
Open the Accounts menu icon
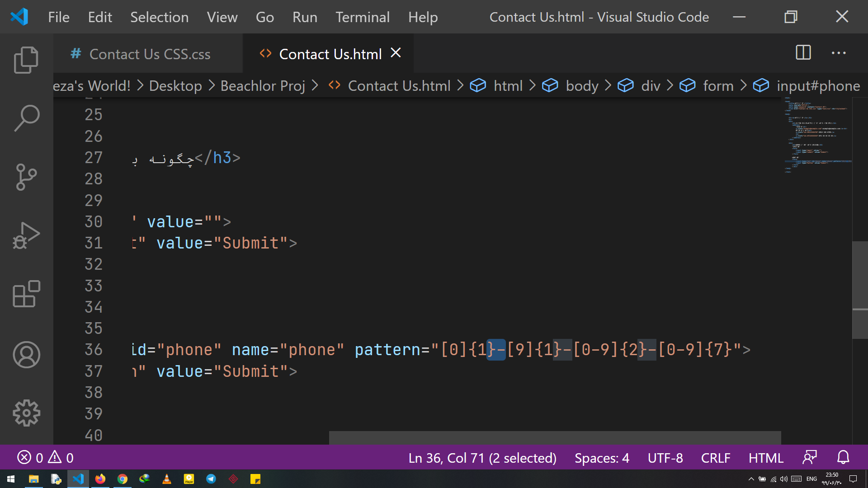click(26, 355)
